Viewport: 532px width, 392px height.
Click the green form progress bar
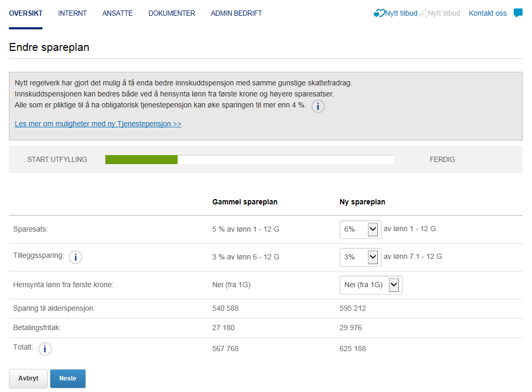[x=142, y=160]
